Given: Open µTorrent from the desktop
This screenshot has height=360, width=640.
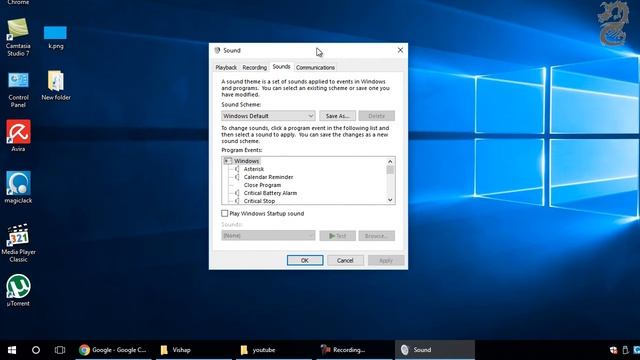Looking at the screenshot, I should point(18,290).
